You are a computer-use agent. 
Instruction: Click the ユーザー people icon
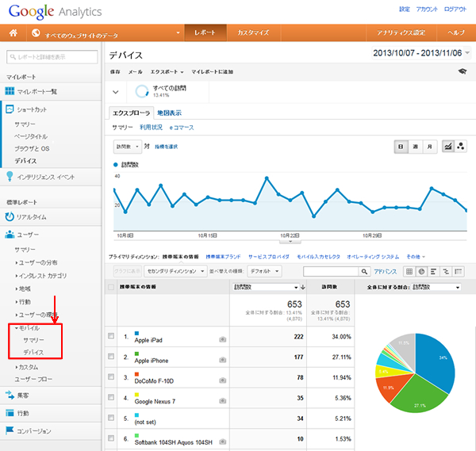[10, 235]
